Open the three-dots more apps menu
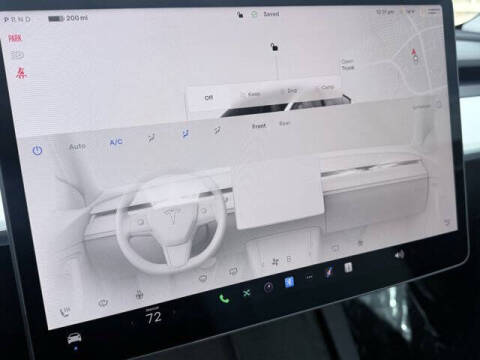The width and height of the screenshot is (480, 360). (309, 277)
